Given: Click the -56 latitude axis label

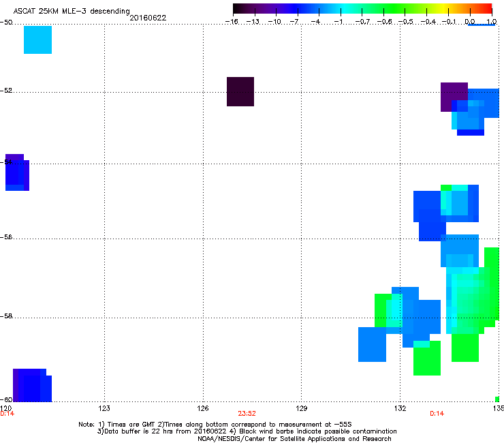Looking at the screenshot, I should pyautogui.click(x=6, y=237).
